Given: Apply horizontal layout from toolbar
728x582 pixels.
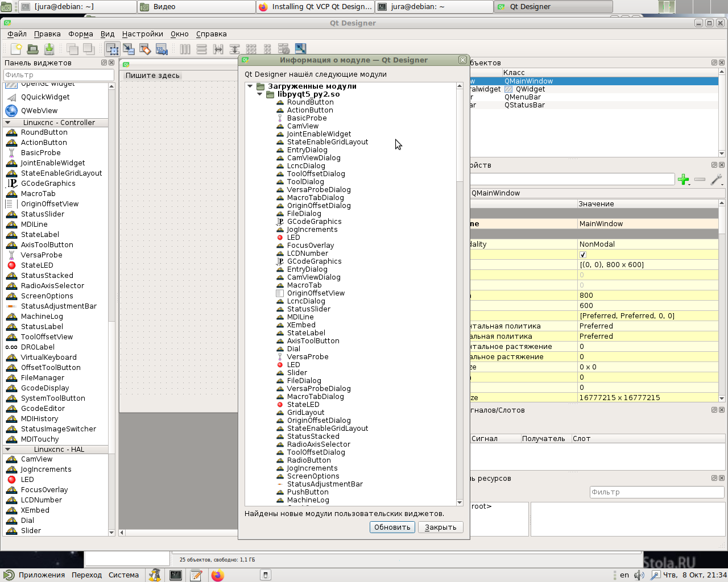Looking at the screenshot, I should click(185, 49).
